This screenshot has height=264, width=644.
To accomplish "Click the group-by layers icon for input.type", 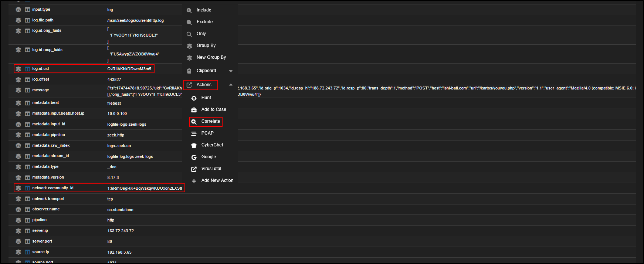I will (18, 10).
